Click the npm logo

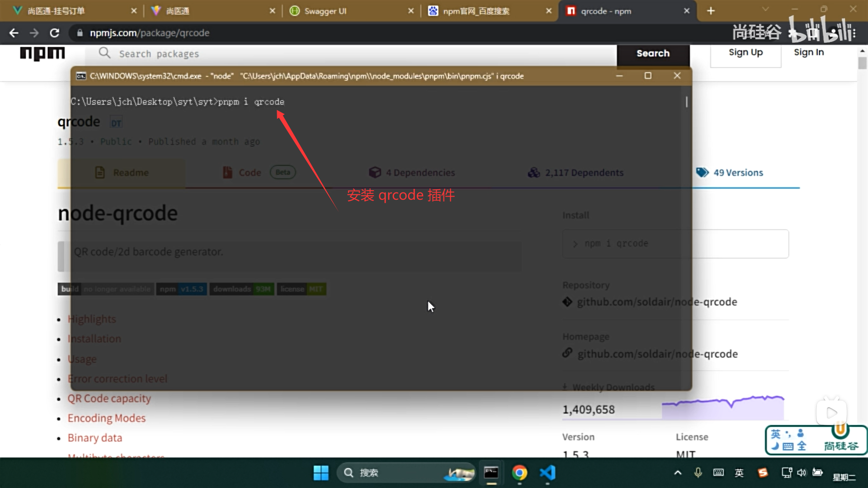(42, 53)
